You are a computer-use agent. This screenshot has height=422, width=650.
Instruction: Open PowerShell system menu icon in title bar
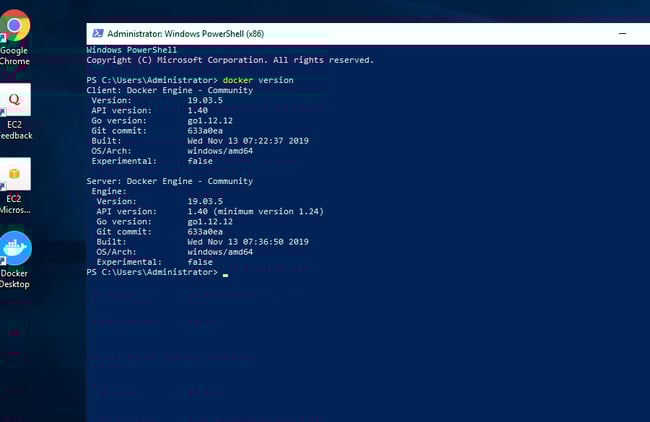(x=97, y=33)
